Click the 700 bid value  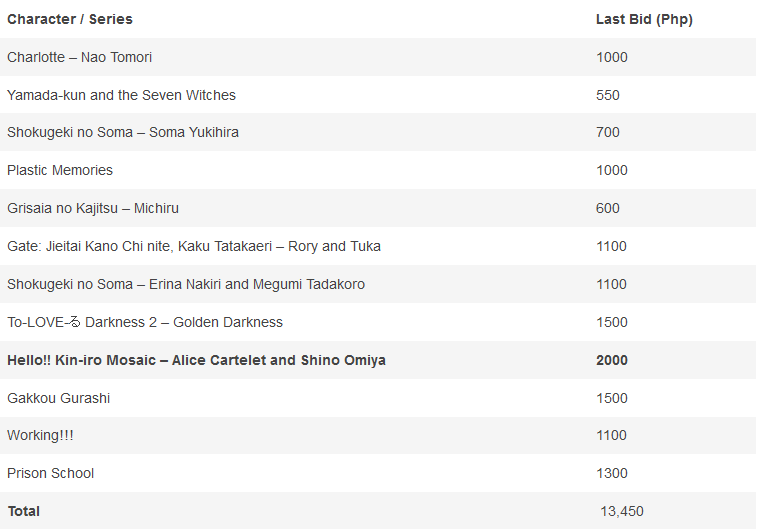pyautogui.click(x=608, y=132)
